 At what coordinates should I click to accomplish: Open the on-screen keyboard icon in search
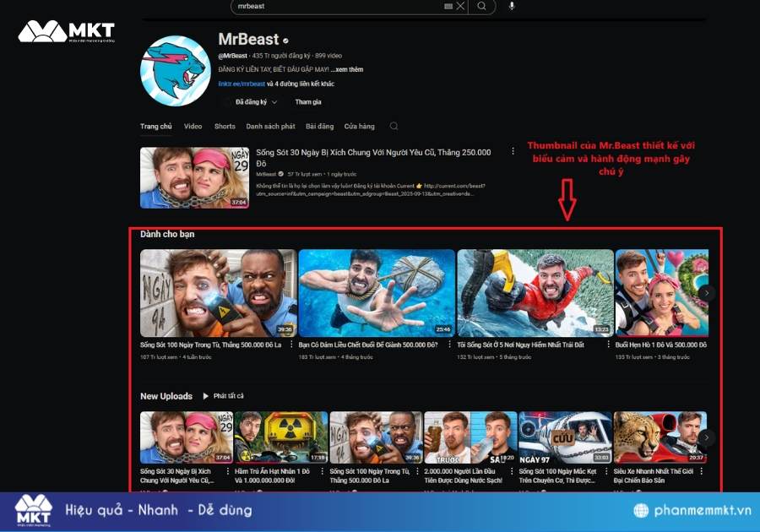coord(448,6)
